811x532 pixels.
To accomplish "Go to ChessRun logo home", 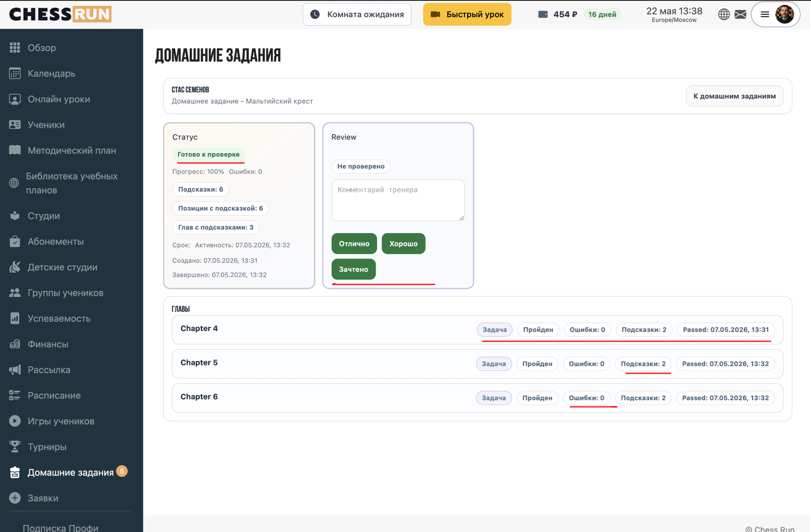I will click(60, 14).
